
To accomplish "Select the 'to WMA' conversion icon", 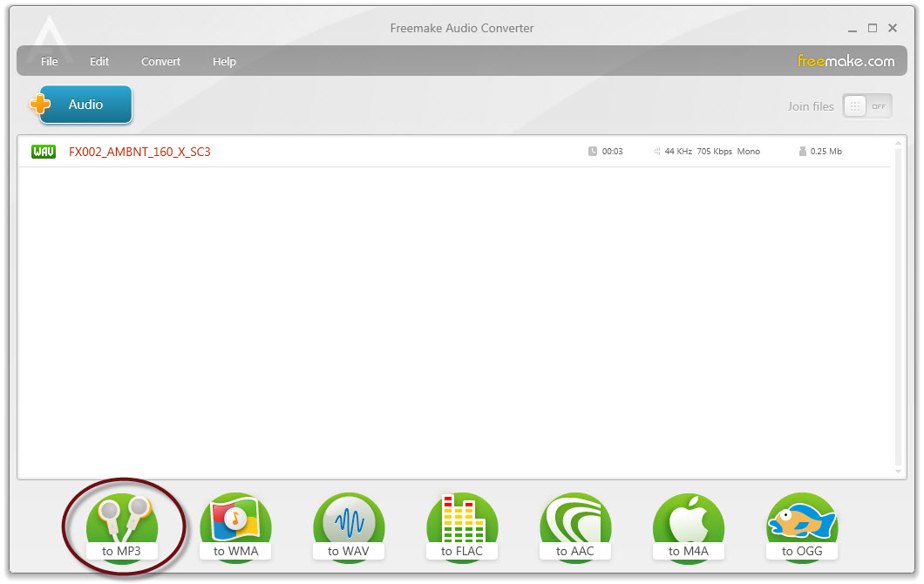I will coord(235,521).
